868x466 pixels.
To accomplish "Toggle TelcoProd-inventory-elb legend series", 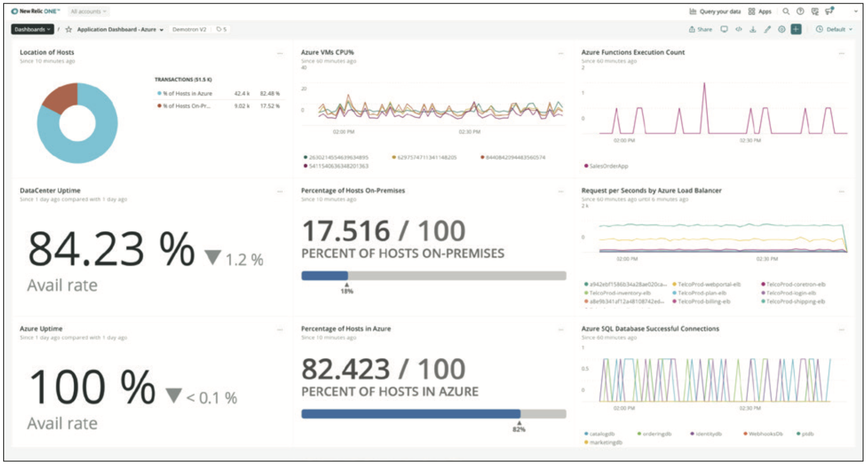I will (x=617, y=293).
